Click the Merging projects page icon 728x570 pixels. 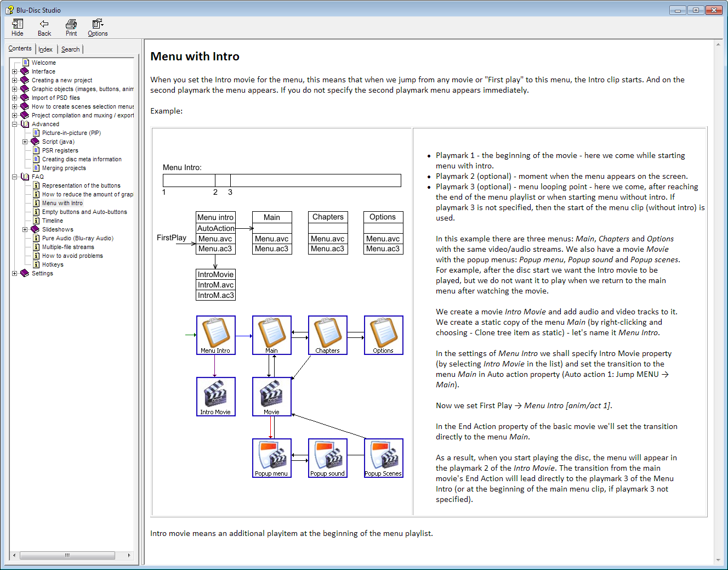click(36, 168)
